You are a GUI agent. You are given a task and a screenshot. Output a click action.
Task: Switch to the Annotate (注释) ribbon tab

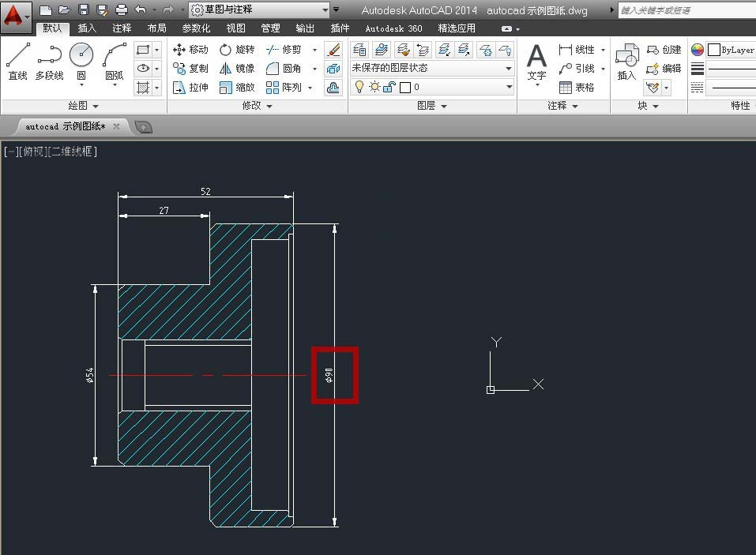122,28
